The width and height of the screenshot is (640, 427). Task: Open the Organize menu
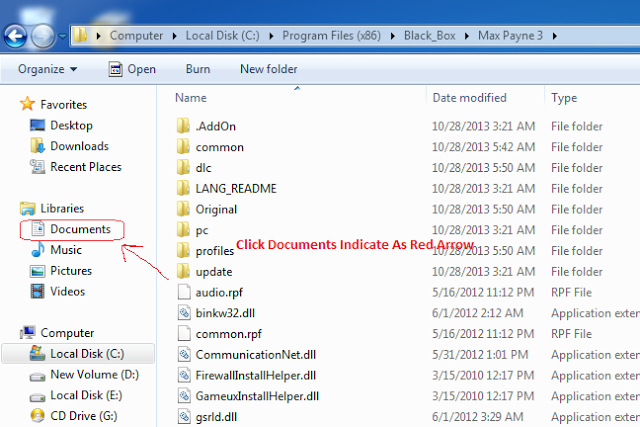click(x=47, y=69)
